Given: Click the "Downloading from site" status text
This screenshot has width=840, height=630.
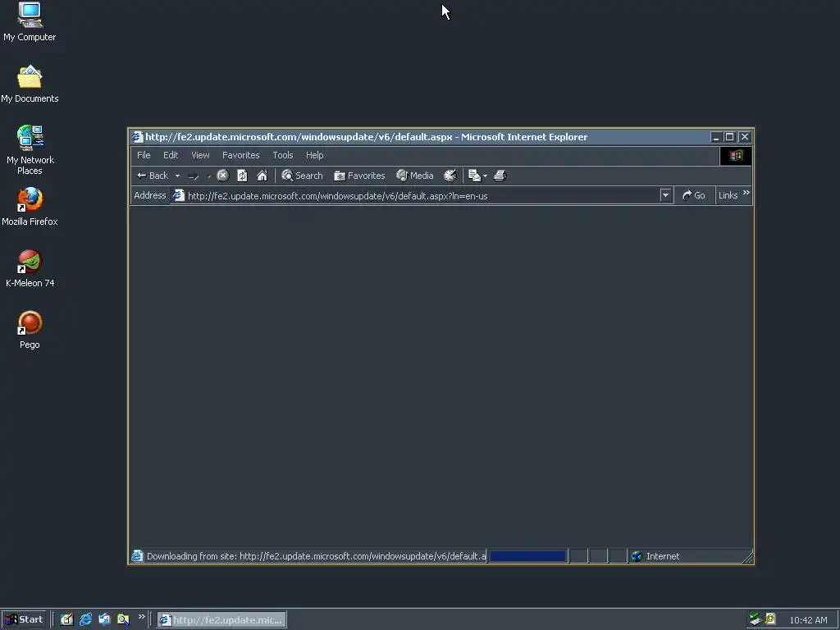Looking at the screenshot, I should point(316,556).
